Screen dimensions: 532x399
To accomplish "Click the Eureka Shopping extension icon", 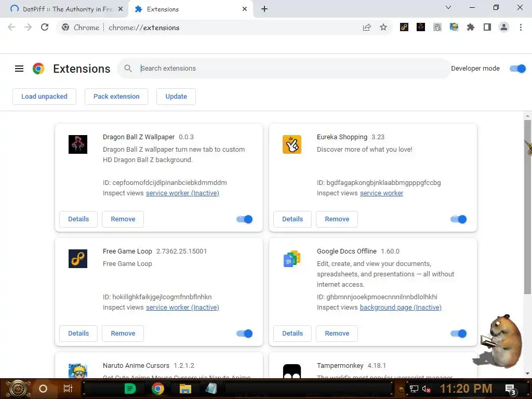I will pos(292,144).
